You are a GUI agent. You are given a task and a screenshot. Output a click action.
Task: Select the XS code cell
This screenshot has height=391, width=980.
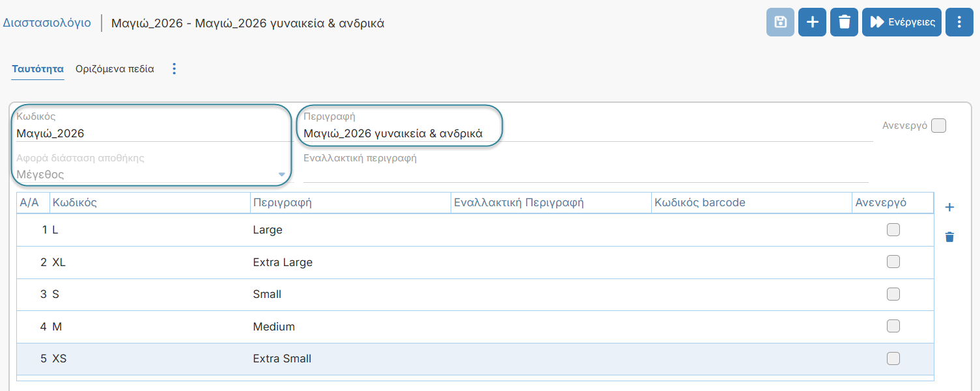coord(150,358)
